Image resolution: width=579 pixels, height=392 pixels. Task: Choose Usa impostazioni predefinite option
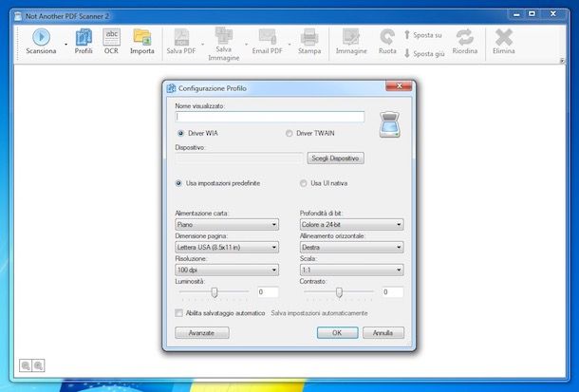[x=178, y=183]
